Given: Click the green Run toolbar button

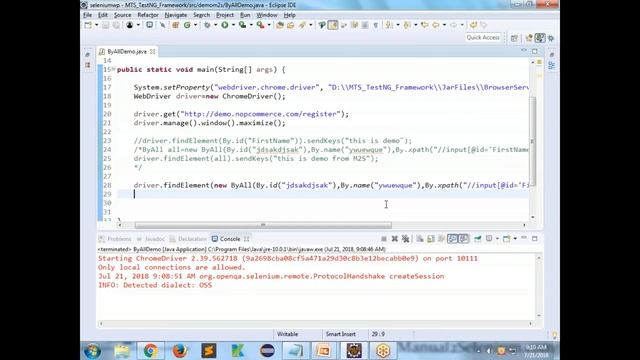Looking at the screenshot, I should [x=224, y=25].
